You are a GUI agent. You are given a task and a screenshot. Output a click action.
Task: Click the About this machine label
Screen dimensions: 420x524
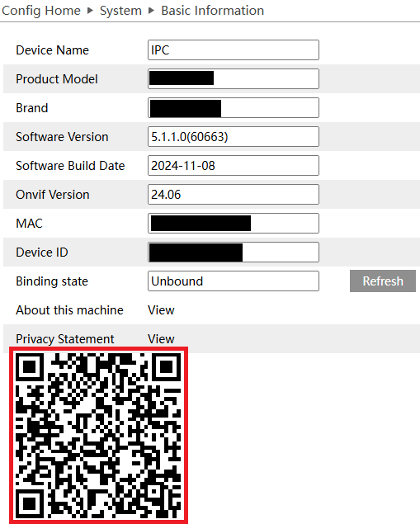point(69,310)
